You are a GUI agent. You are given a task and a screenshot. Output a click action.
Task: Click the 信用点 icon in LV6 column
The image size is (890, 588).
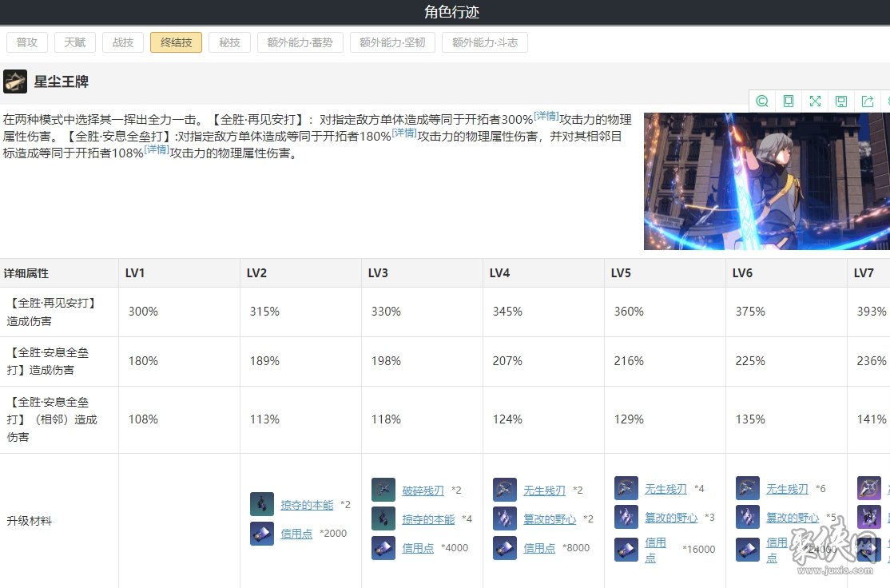point(748,550)
